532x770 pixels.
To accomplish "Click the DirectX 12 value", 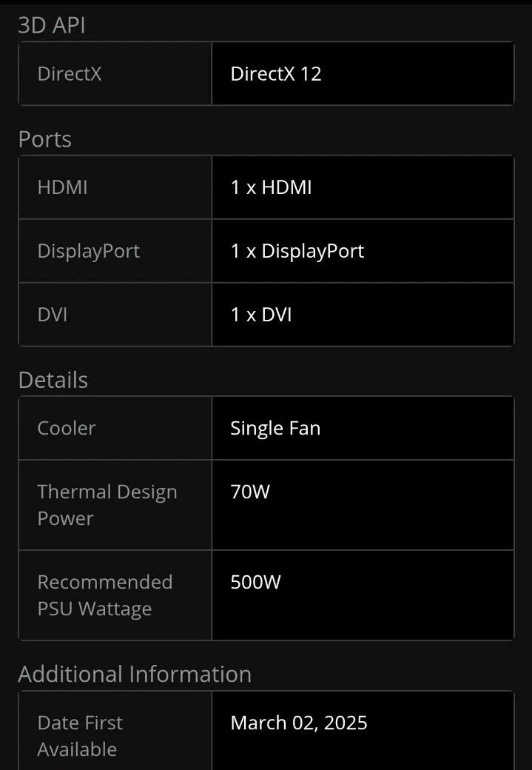I will pyautogui.click(x=276, y=73).
